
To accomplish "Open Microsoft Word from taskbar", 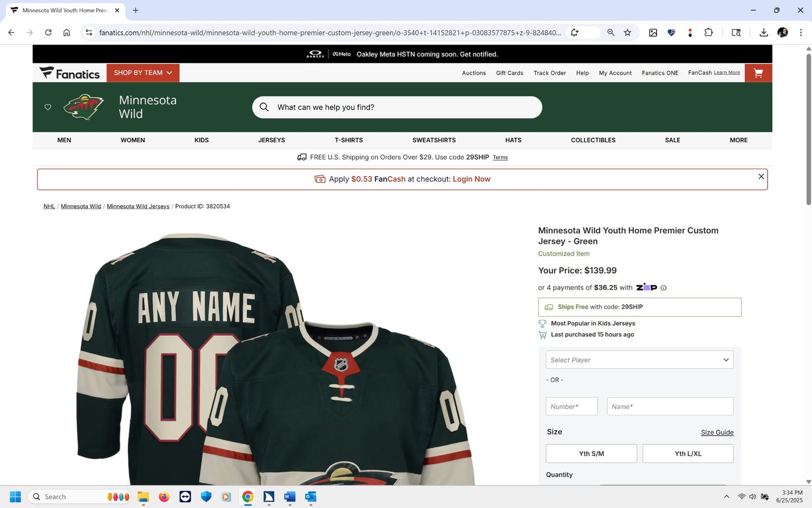I will point(290,497).
